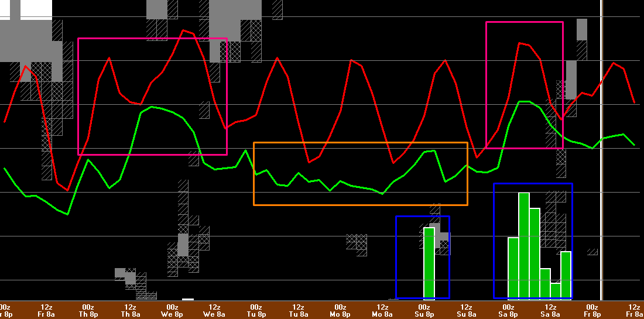Select the 00z Th 8p time label
This screenshot has height=319, width=644.
[x=88, y=310]
